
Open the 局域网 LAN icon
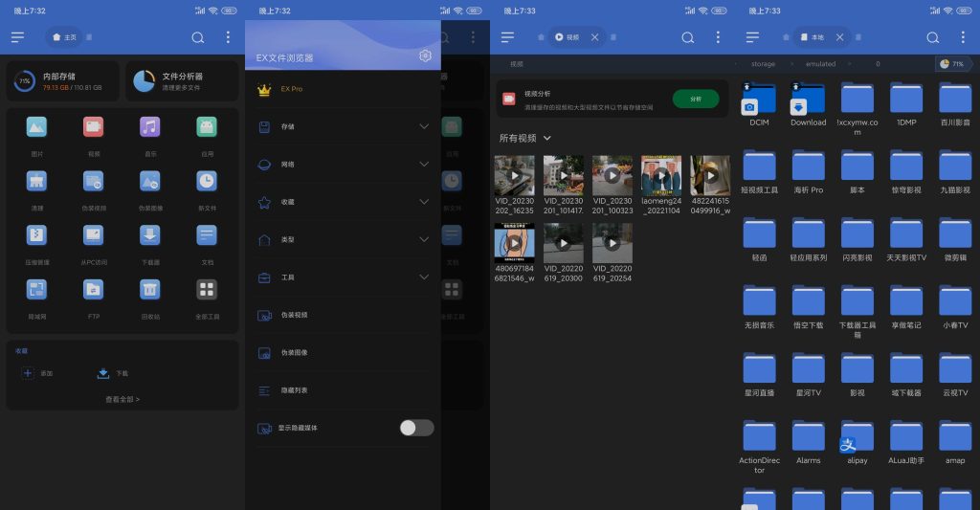pos(37,289)
